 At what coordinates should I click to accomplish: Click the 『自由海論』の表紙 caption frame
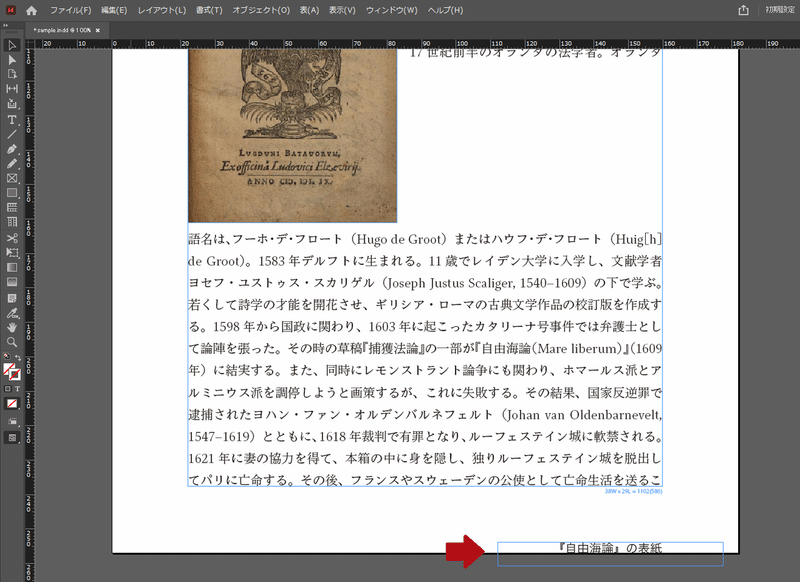click(x=610, y=554)
